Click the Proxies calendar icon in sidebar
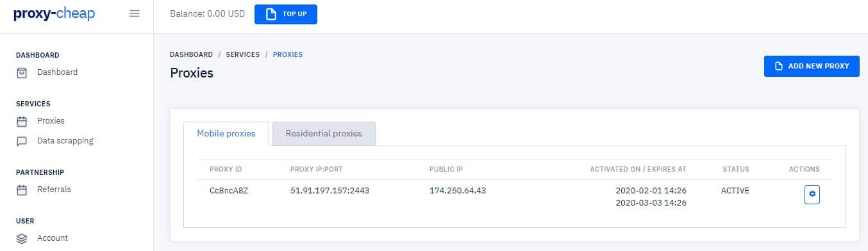This screenshot has width=868, height=251. (22, 121)
